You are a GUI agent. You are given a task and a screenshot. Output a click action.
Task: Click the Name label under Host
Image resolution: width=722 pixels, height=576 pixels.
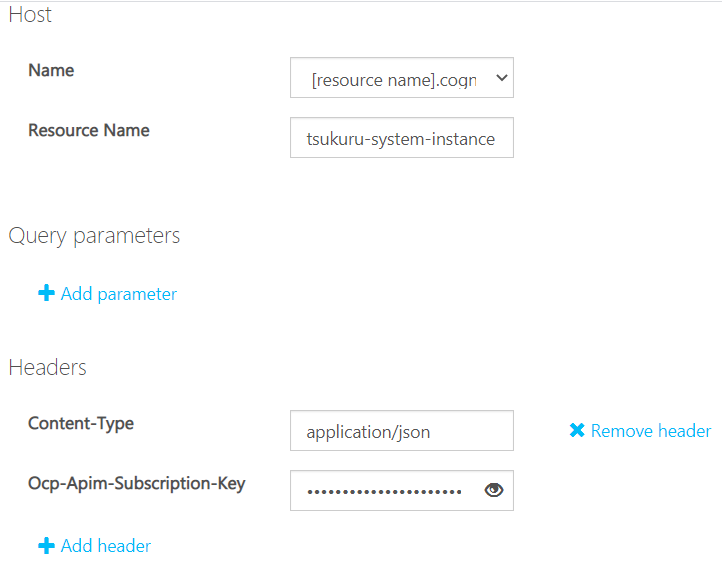pyautogui.click(x=51, y=70)
